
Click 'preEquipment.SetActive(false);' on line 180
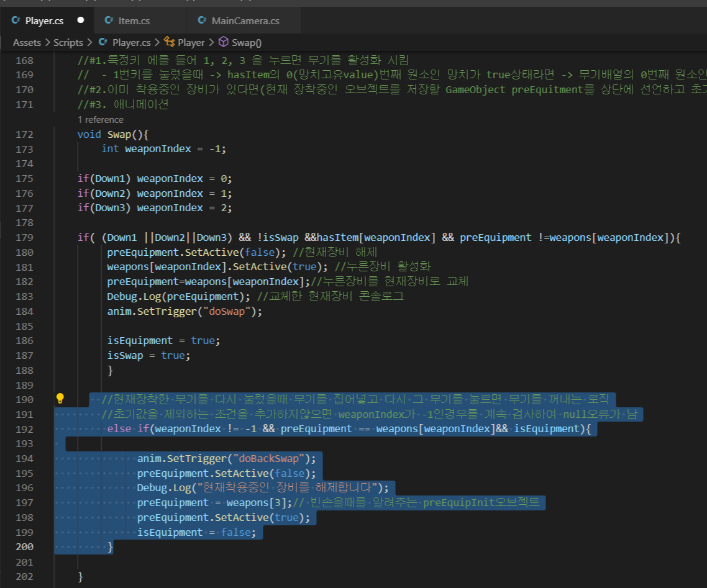point(196,252)
